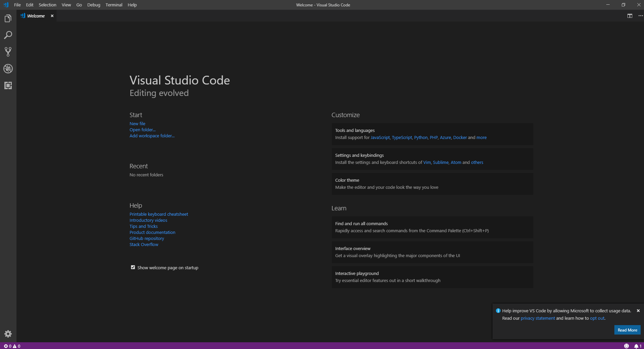Open the File menu
This screenshot has height=349, width=644.
coord(18,5)
